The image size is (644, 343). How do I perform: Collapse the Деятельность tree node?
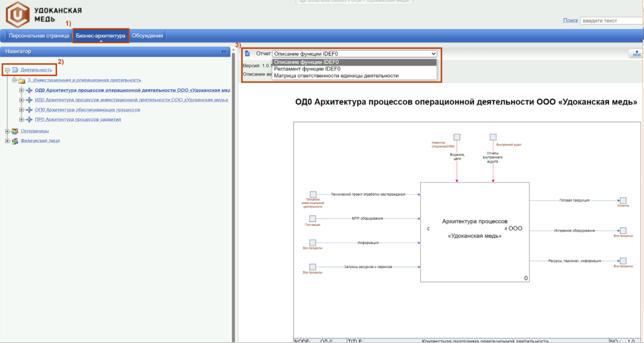point(7,70)
